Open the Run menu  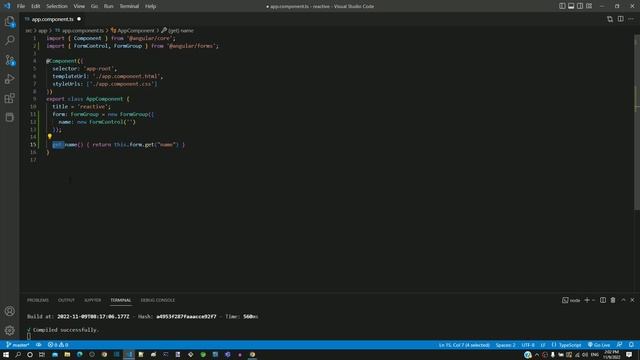pyautogui.click(x=109, y=6)
